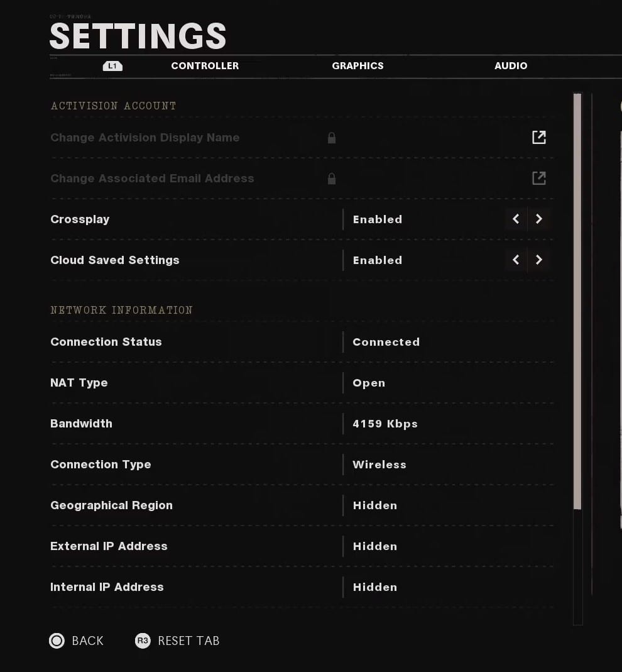Image resolution: width=622 pixels, height=672 pixels.
Task: Switch Cloud Saved Settings with the left arrow
Action: coord(516,260)
